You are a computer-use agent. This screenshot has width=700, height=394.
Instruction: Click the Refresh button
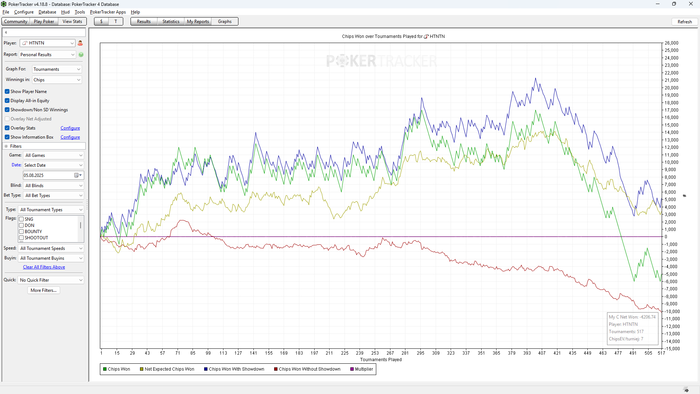(x=684, y=21)
